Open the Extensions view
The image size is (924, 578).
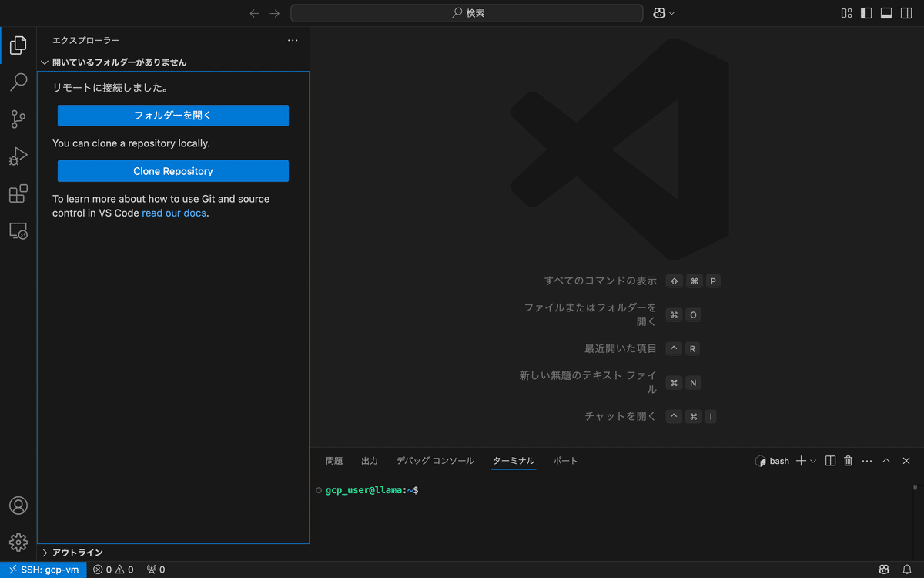tap(18, 193)
